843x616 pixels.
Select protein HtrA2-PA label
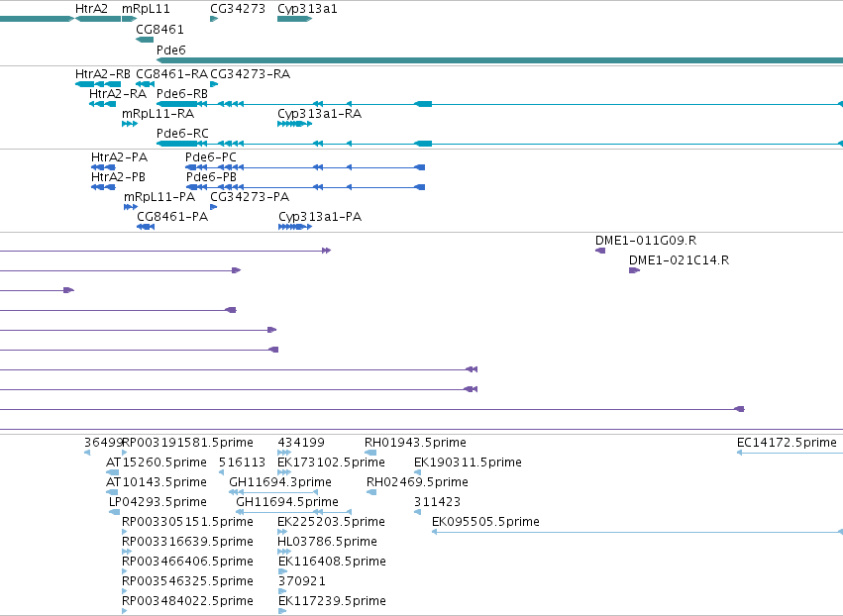119,157
